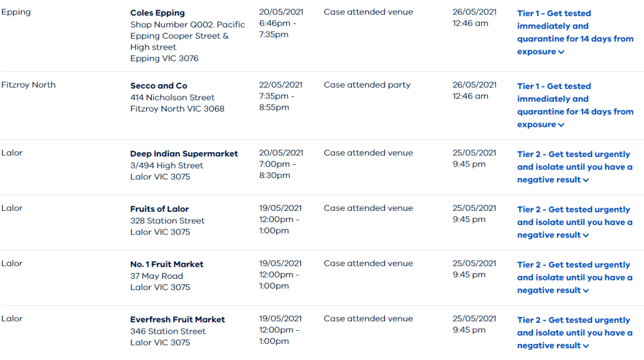
Task: Select the Secco and Co venue name
Action: (159, 85)
